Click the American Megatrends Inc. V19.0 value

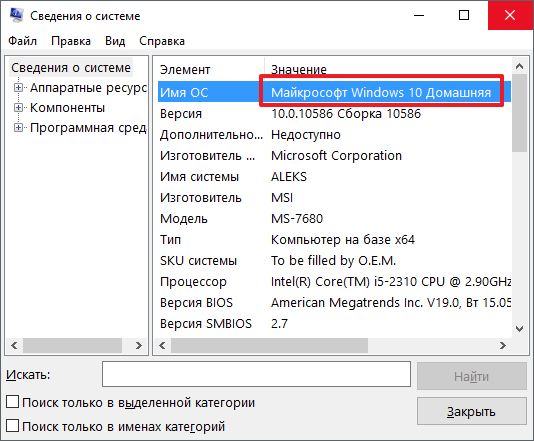pos(391,303)
